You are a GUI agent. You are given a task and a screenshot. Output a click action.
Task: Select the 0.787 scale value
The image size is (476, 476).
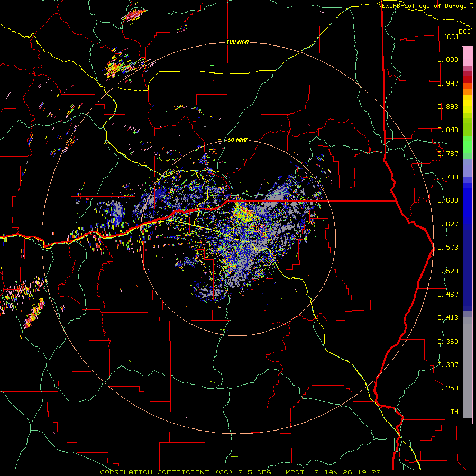click(448, 153)
